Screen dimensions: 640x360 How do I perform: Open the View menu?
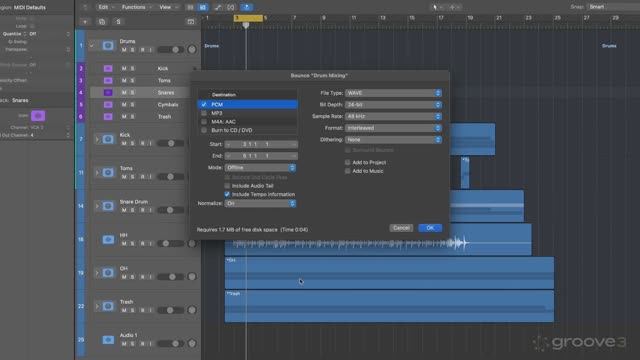click(168, 7)
